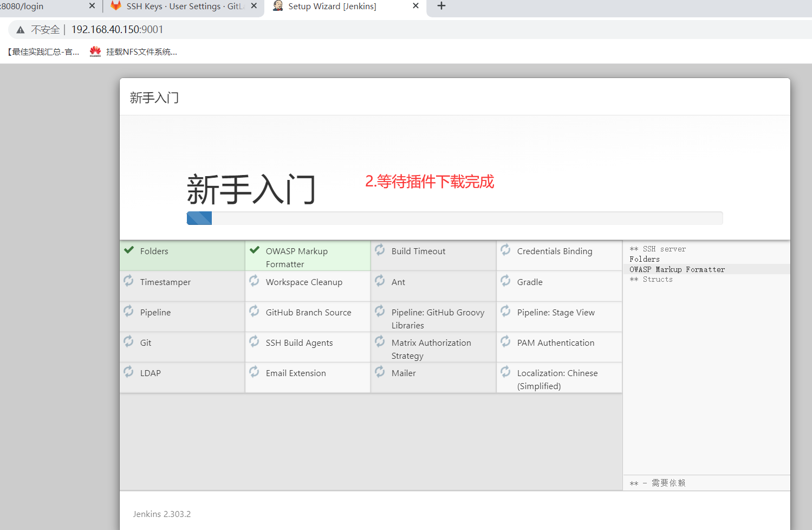
Task: Click the Email Extension plugin name
Action: click(x=296, y=373)
